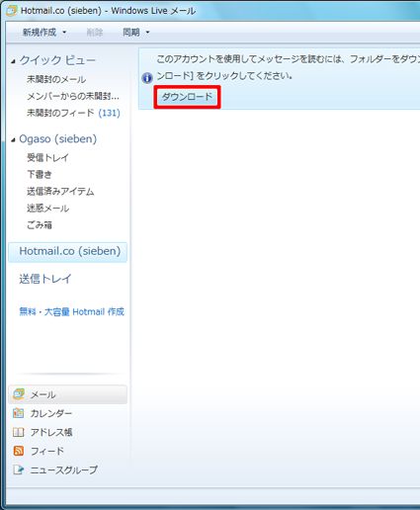Open the 迷惑メール folder
The width and height of the screenshot is (420, 510).
[x=47, y=209]
